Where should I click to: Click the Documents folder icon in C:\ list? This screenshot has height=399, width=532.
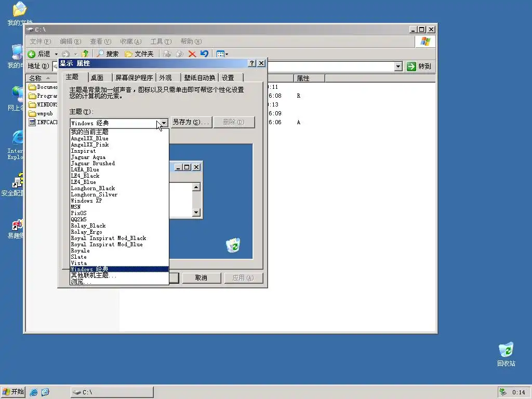click(32, 87)
